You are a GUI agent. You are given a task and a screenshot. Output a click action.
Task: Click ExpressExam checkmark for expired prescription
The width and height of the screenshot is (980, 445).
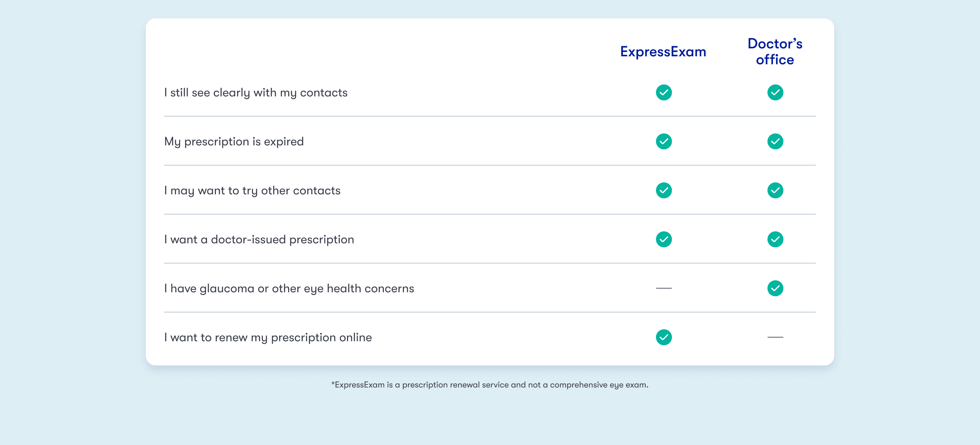point(663,141)
